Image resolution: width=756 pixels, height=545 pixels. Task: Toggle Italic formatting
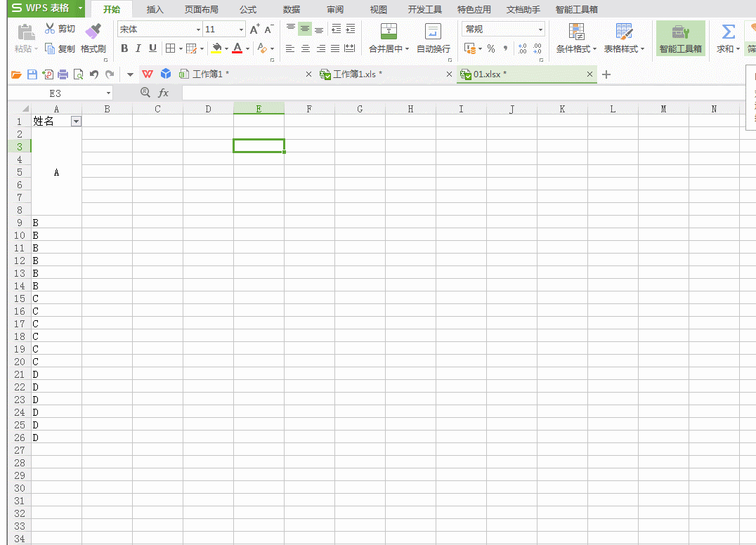[x=138, y=48]
